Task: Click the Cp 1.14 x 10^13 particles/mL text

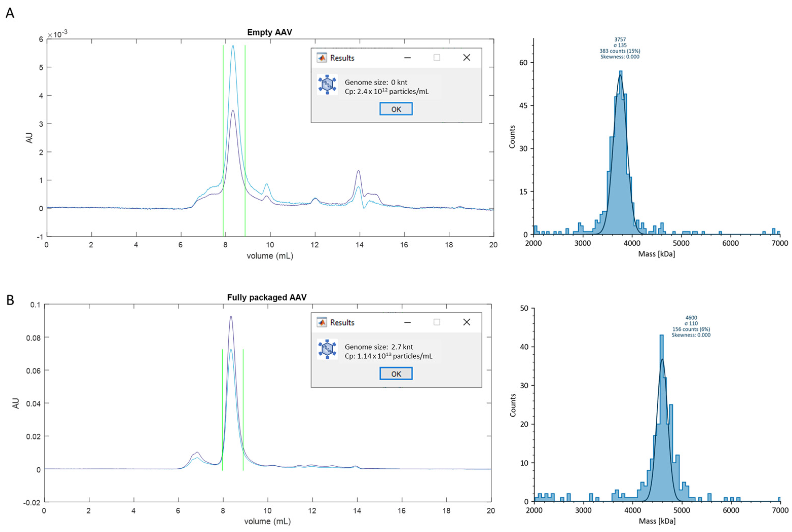Action: coord(388,356)
